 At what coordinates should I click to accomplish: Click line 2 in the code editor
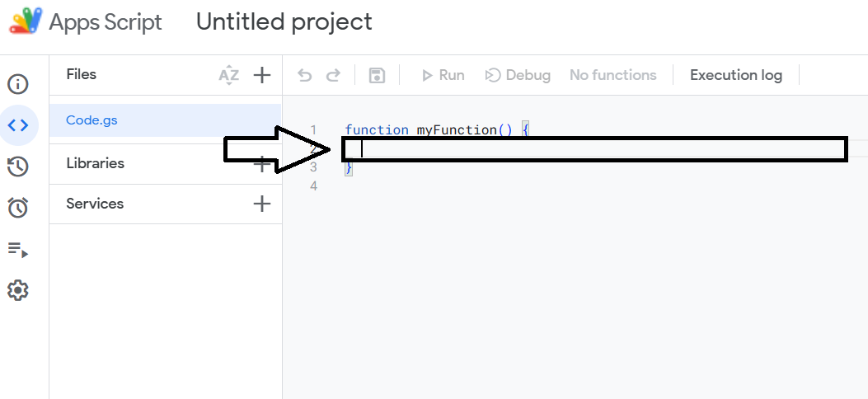point(577,149)
